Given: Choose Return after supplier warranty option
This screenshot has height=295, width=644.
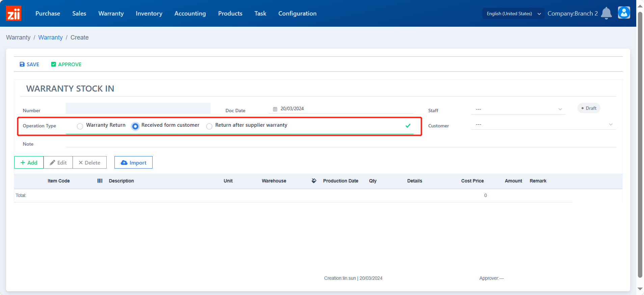Looking at the screenshot, I should 209,126.
